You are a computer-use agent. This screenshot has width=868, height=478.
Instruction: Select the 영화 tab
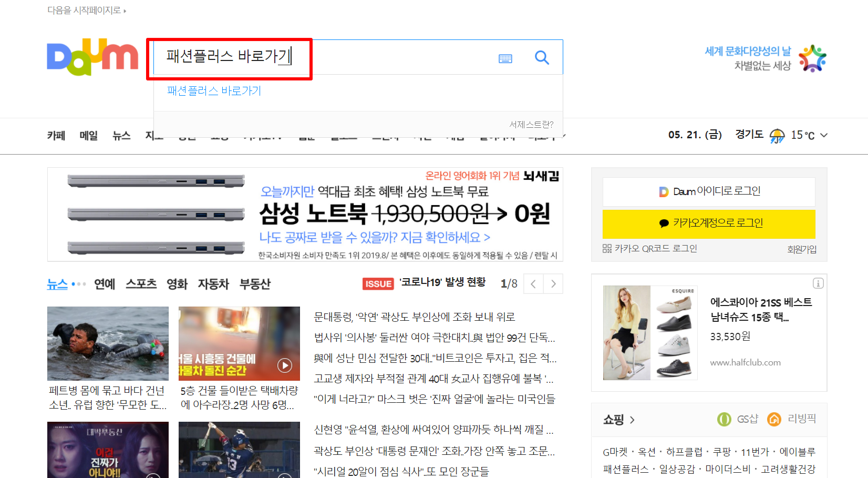point(177,284)
